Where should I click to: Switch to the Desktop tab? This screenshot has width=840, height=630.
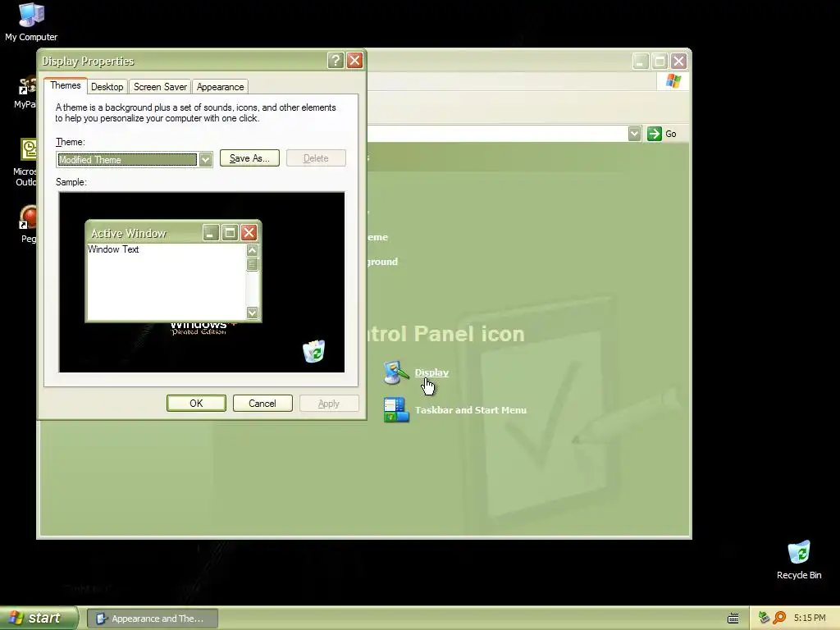point(107,87)
